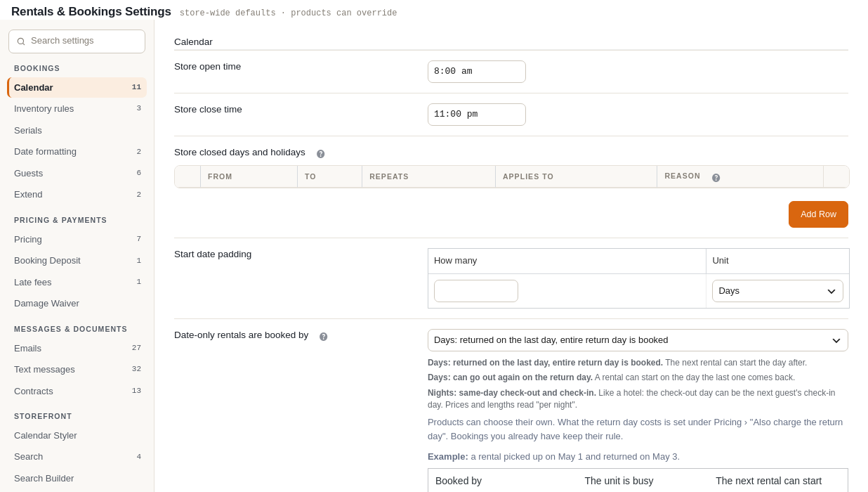Click the PRICING & PAYMENTS group heading
Viewport: 868px width, 492px height.
click(x=60, y=220)
